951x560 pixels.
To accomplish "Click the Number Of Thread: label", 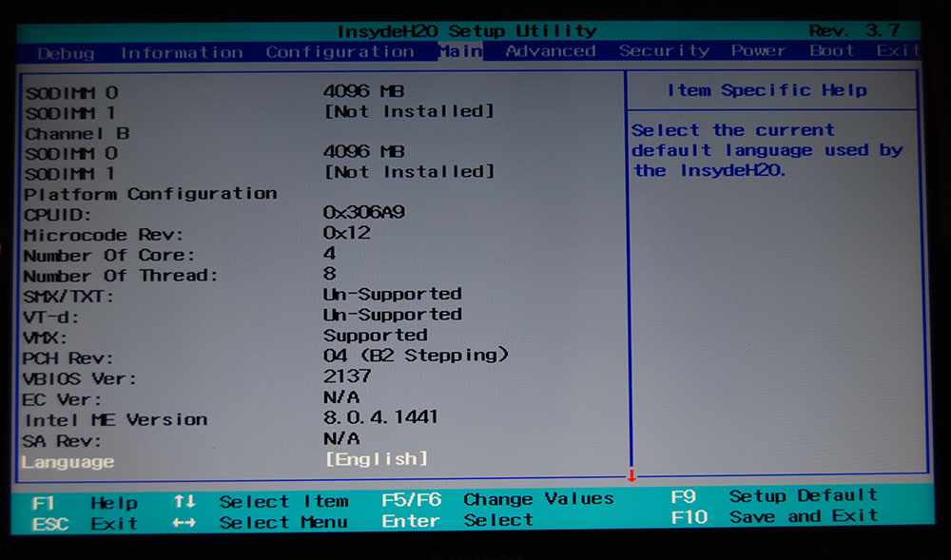I will (121, 277).
